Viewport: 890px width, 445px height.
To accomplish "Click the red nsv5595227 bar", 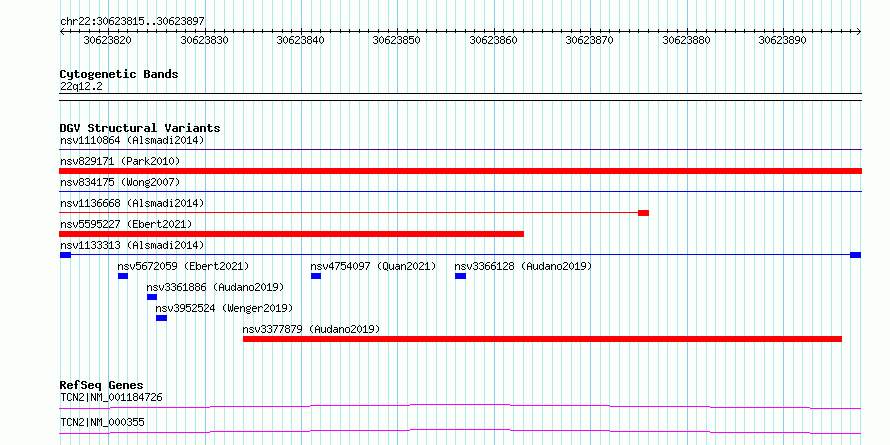I will (292, 234).
